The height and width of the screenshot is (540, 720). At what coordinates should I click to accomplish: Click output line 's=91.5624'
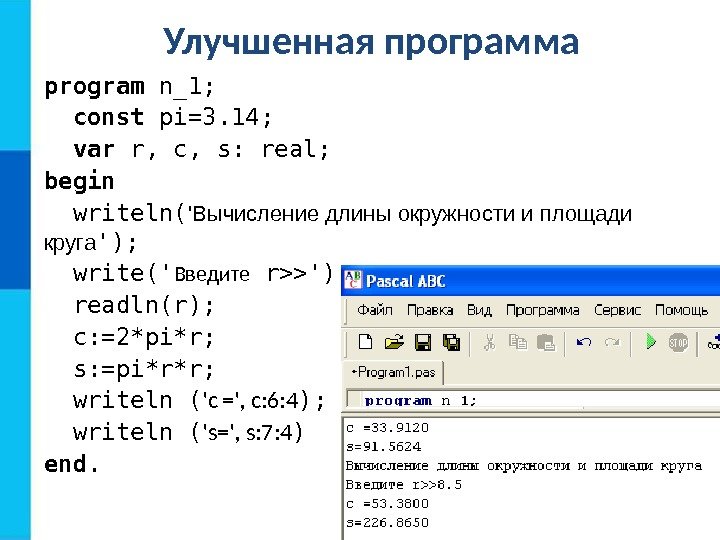click(383, 447)
